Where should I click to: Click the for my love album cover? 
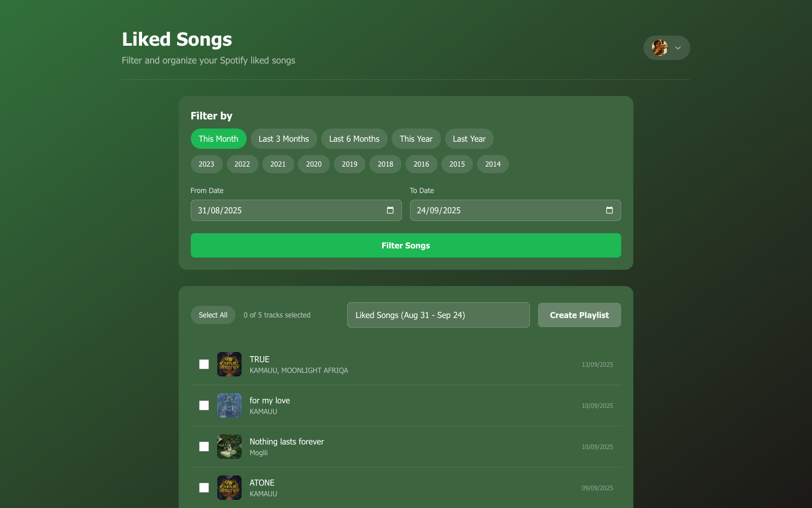click(x=229, y=405)
